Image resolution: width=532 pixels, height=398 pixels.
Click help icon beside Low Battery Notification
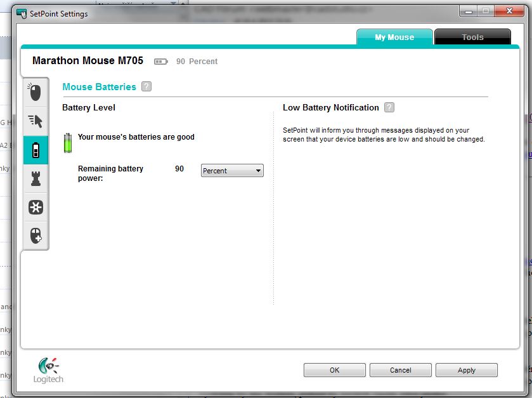[x=389, y=107]
